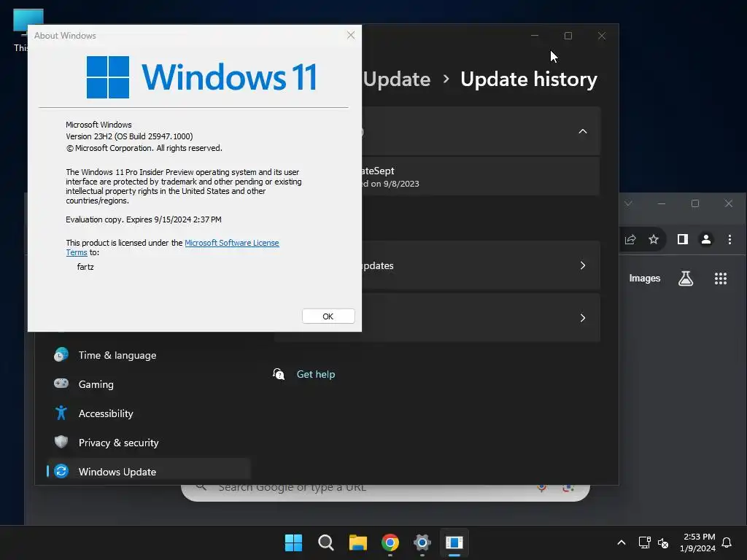
Task: Switch to Chrome on the taskbar
Action: coord(390,542)
